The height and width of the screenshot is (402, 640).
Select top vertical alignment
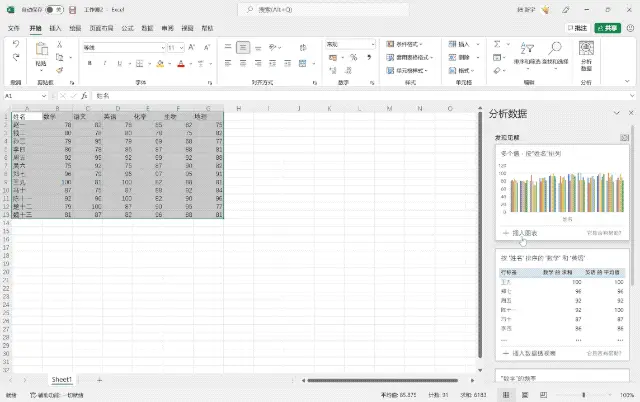[228, 47]
